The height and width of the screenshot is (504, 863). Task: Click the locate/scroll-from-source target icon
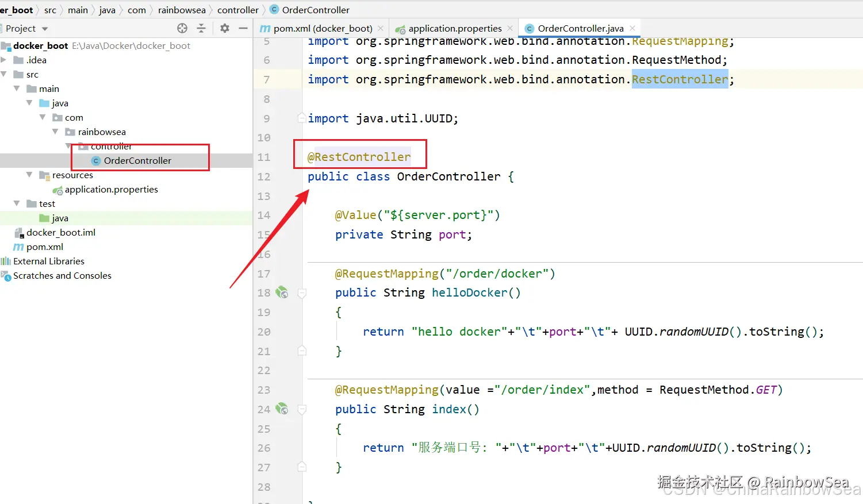tap(182, 28)
